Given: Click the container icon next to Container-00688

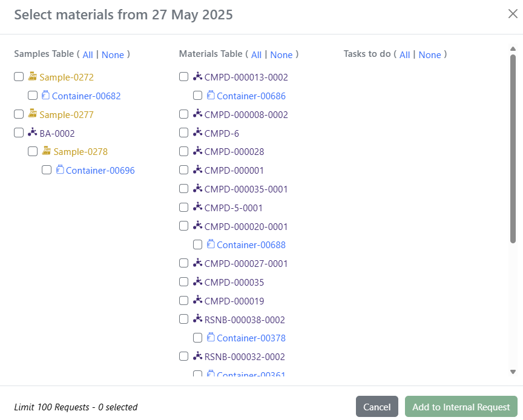Looking at the screenshot, I should (211, 244).
